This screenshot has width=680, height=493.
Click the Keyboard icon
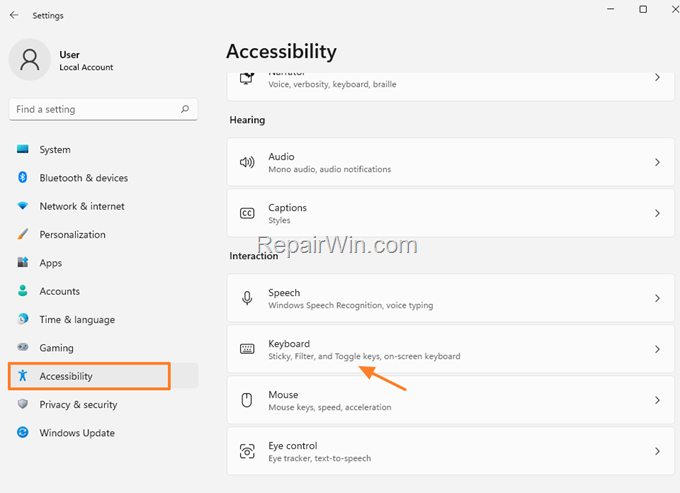[x=247, y=349]
